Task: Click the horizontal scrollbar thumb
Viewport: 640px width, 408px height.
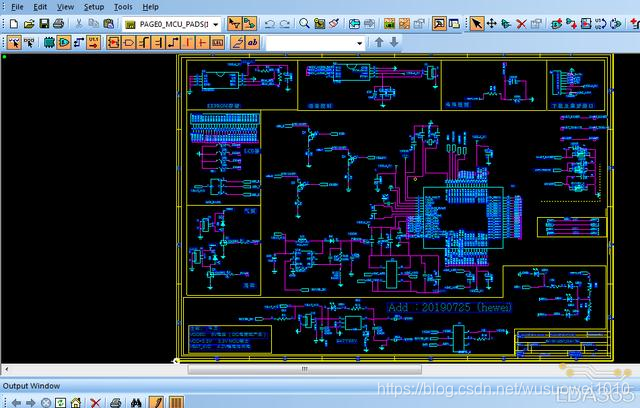Action: tap(304, 369)
